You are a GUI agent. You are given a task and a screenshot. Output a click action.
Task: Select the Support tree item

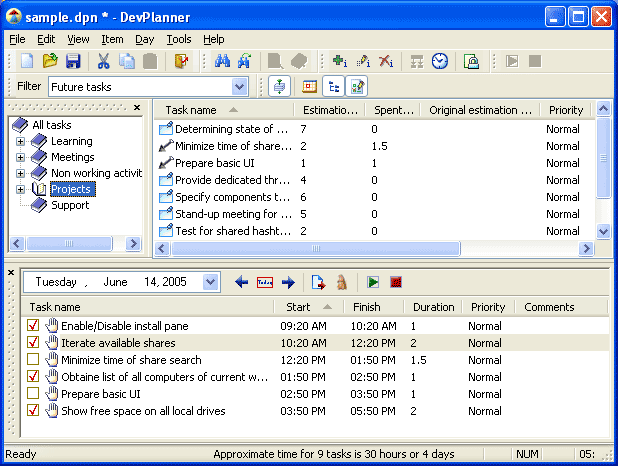[70, 205]
